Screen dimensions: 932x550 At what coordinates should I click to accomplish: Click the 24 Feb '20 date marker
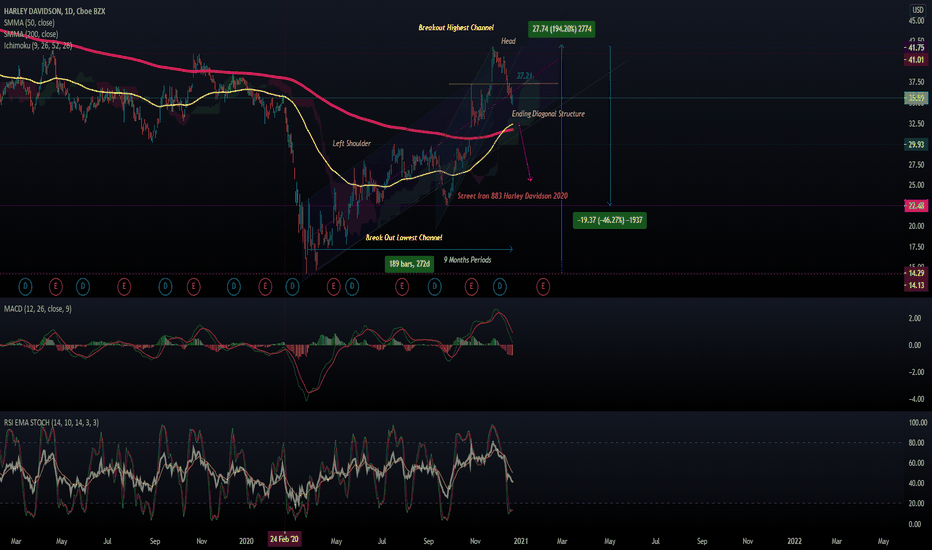click(284, 539)
